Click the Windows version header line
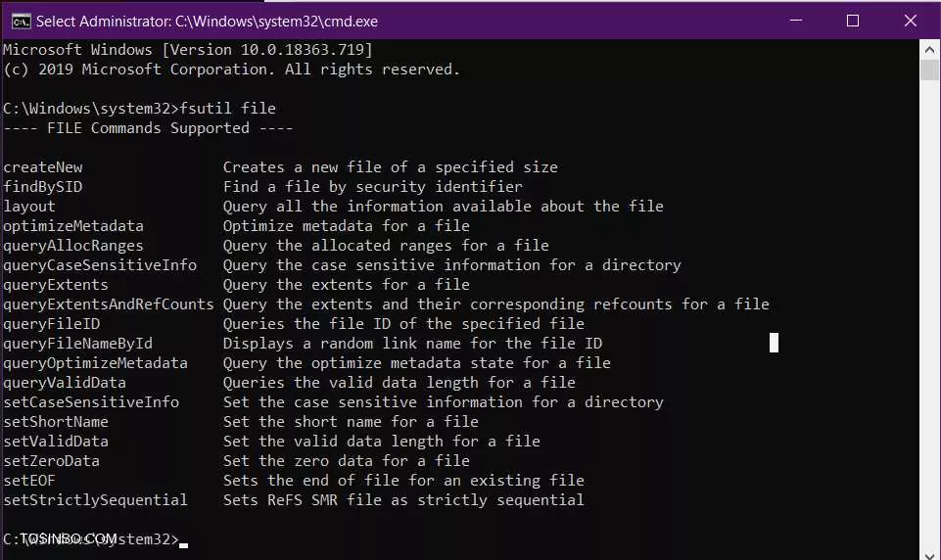 (x=188, y=49)
